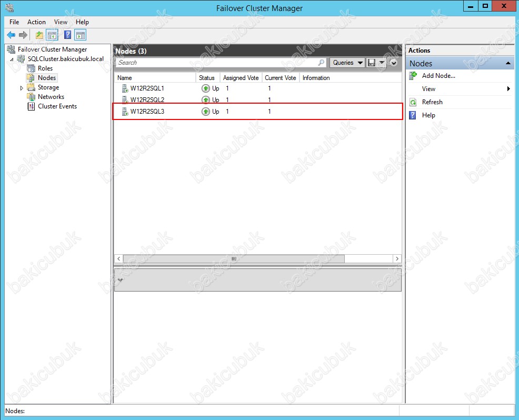Click the Cluster Events tree icon
Screen dimensions: 519x420
tap(31, 106)
